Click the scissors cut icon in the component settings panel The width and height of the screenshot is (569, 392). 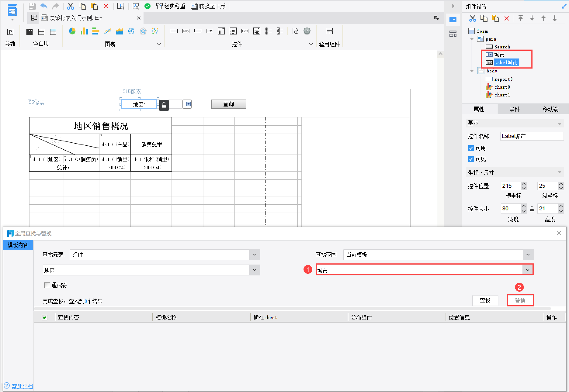[x=472, y=18]
